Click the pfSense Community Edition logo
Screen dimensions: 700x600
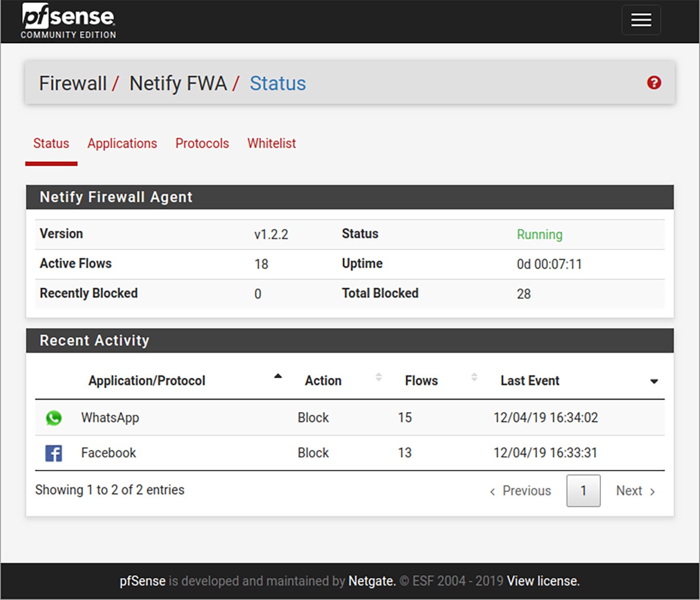pos(69,21)
